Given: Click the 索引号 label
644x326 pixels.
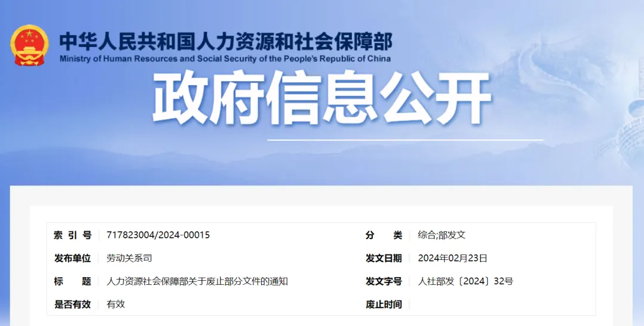Looking at the screenshot, I should pos(73,235).
